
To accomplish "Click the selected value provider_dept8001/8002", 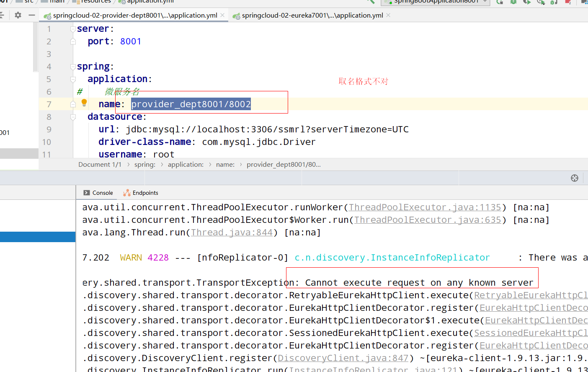I will [x=191, y=104].
